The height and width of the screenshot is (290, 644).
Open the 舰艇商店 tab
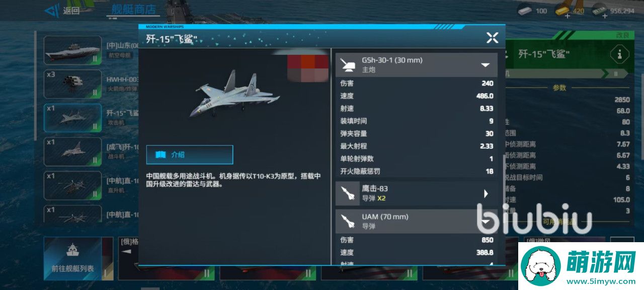[133, 10]
